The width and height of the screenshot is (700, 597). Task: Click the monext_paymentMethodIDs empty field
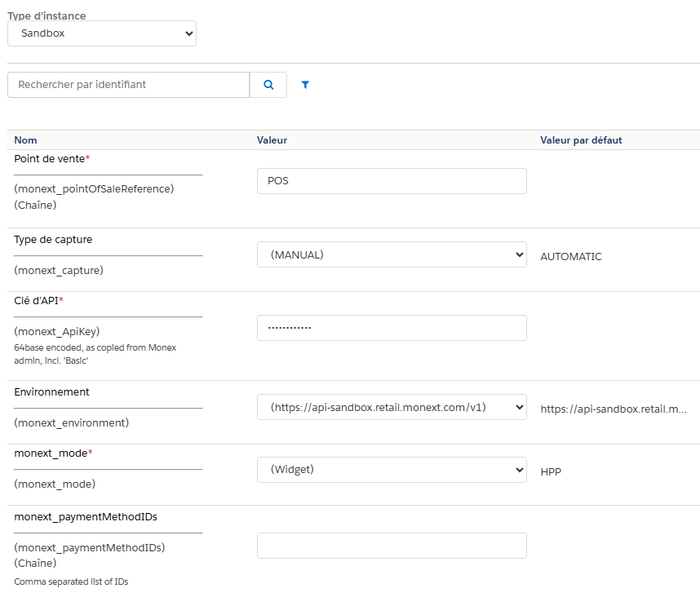click(392, 546)
